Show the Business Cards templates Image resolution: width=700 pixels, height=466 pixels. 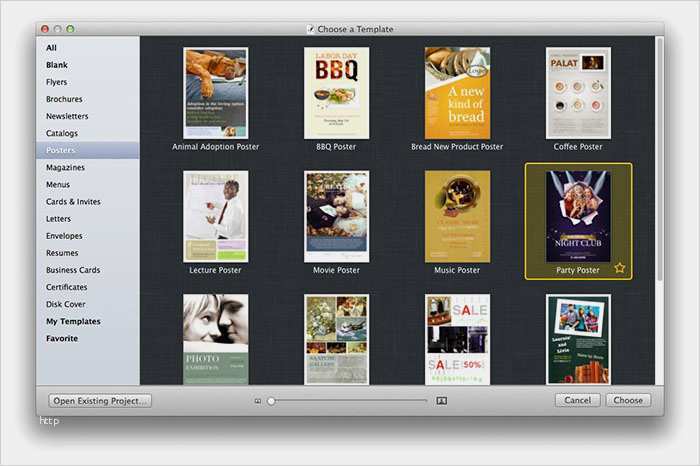point(73,270)
